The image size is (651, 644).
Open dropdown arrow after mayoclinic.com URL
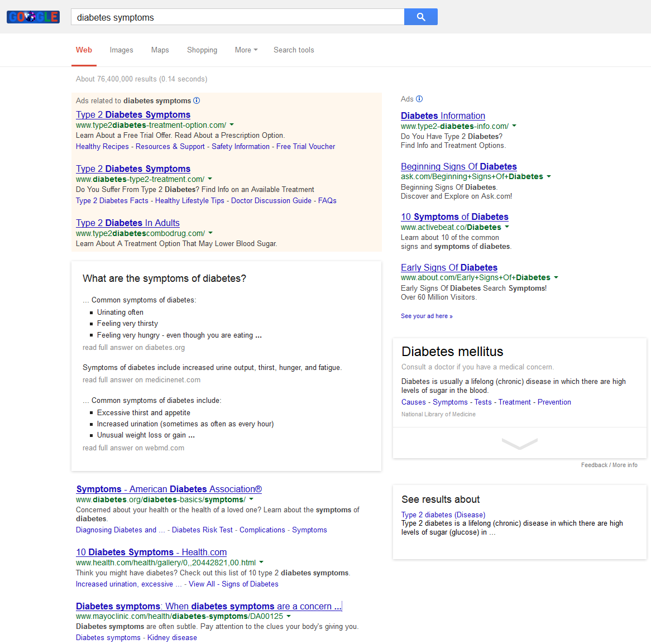tap(289, 616)
